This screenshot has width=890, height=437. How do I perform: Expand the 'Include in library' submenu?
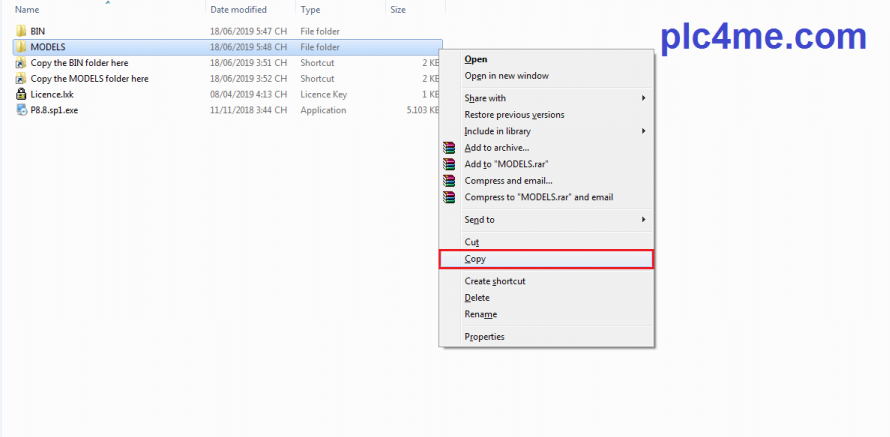click(x=643, y=131)
